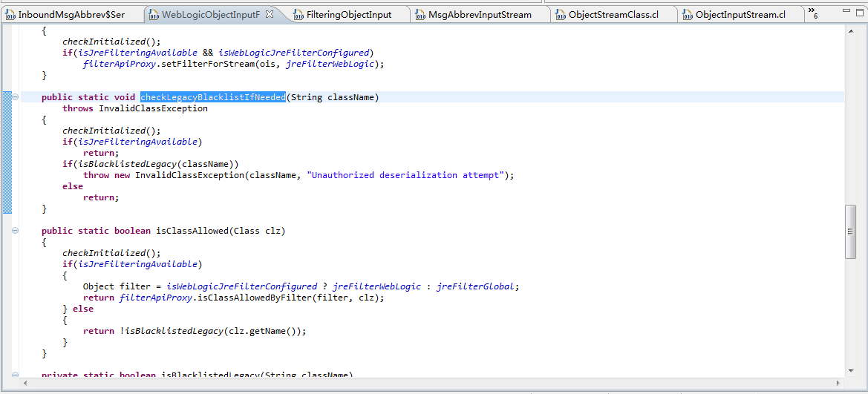
Task: Show the hidden editor tabs list
Action: [x=813, y=14]
